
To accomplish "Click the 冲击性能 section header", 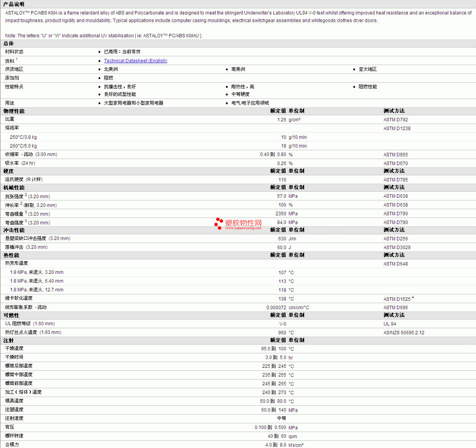I will pos(14,230).
